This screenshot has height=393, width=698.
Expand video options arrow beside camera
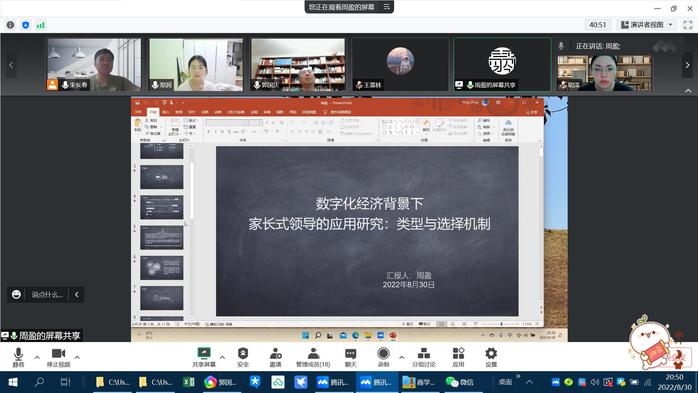pos(77,357)
